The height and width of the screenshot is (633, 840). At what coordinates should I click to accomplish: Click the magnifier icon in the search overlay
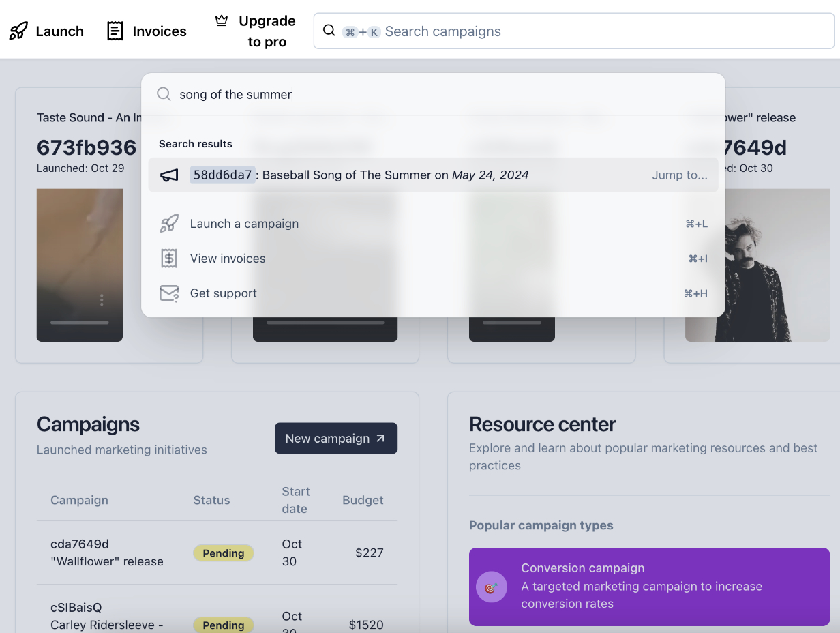click(164, 94)
